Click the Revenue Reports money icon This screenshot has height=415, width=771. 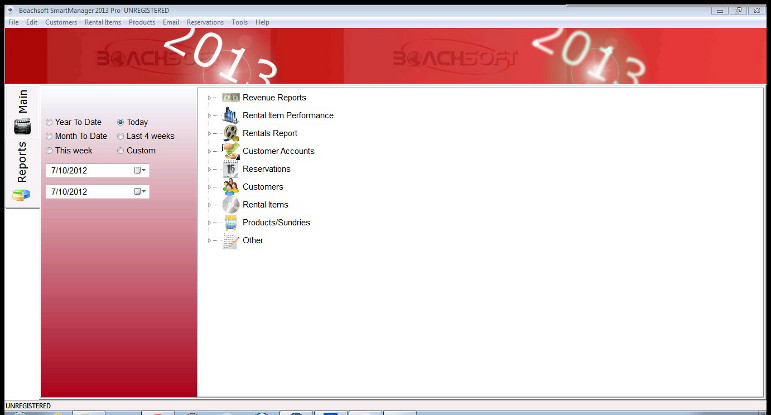tap(231, 97)
